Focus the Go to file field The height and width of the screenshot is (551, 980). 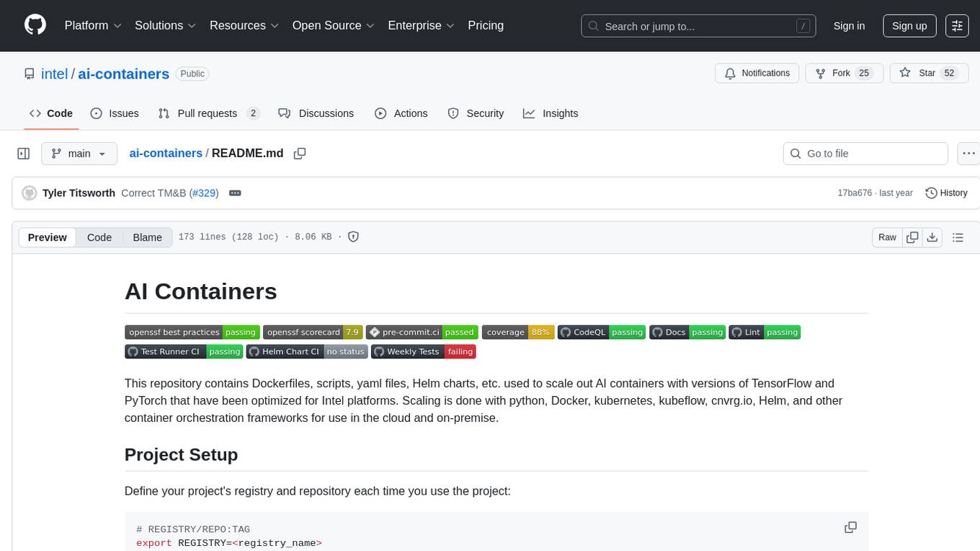[x=865, y=154]
